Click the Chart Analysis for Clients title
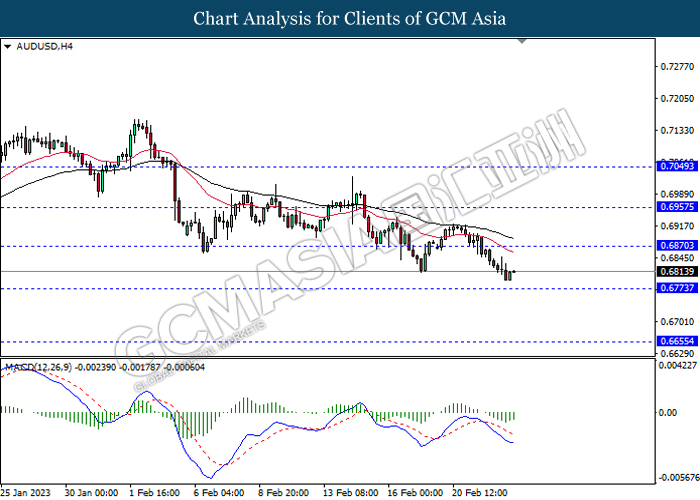Viewport: 700px width, 500px height. point(350,18)
